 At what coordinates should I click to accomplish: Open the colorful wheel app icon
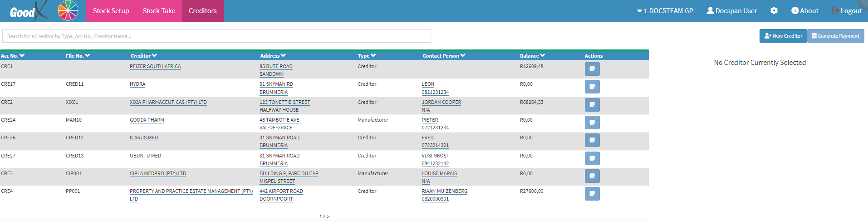point(68,10)
